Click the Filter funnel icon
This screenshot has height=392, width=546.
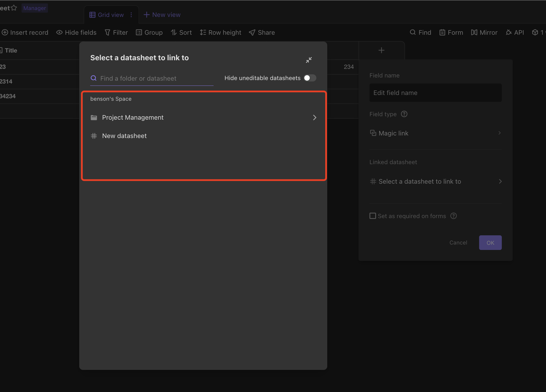click(x=107, y=32)
